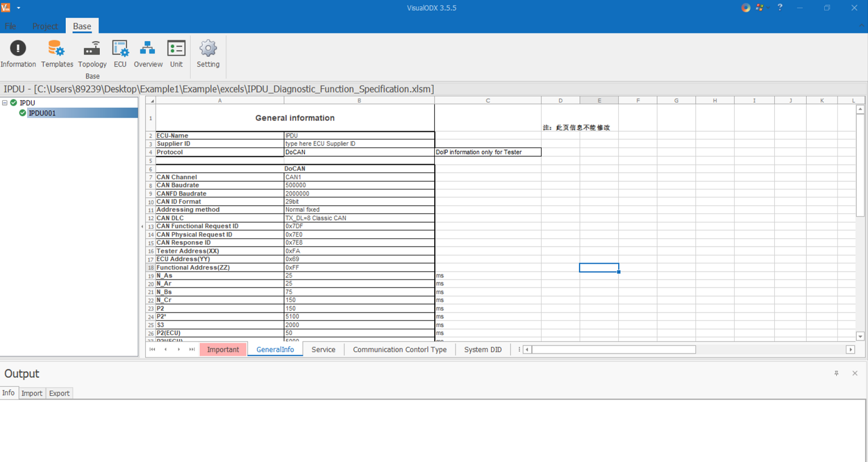
Task: Open the Templates tool
Action: [x=57, y=54]
